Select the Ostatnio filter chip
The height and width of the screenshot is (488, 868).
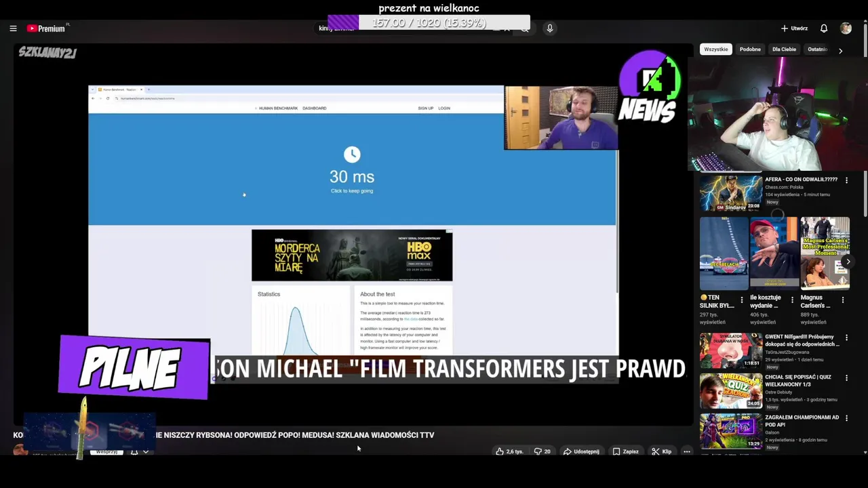pos(817,49)
